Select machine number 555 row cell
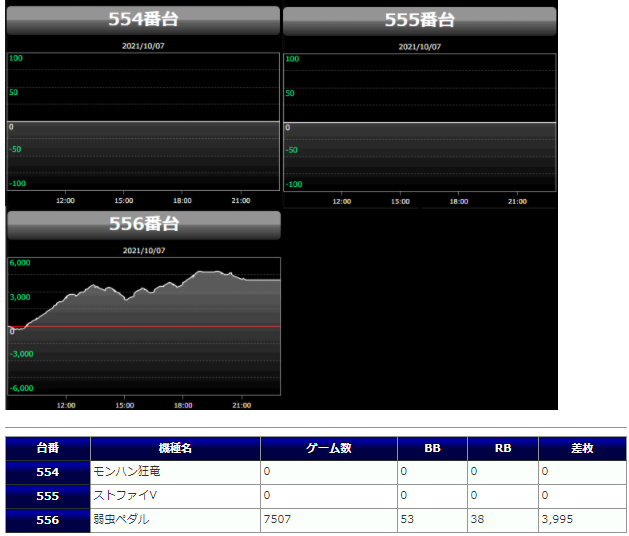629x536 pixels. pos(48,496)
